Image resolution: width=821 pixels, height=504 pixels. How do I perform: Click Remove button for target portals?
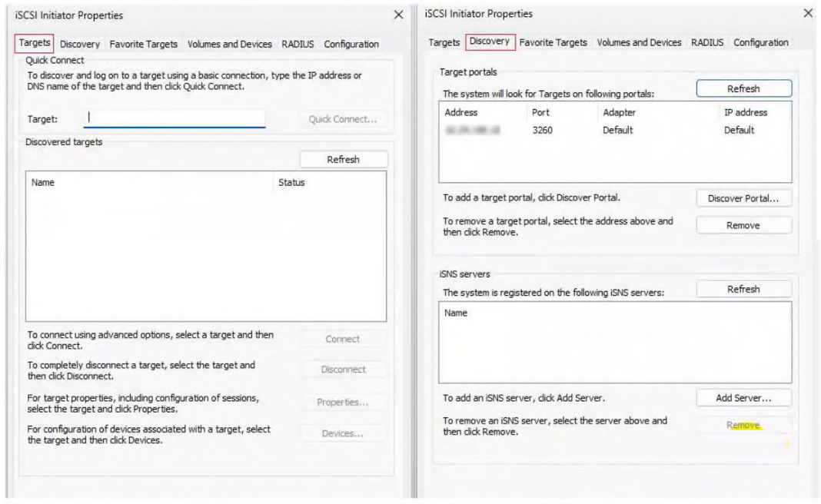(743, 226)
